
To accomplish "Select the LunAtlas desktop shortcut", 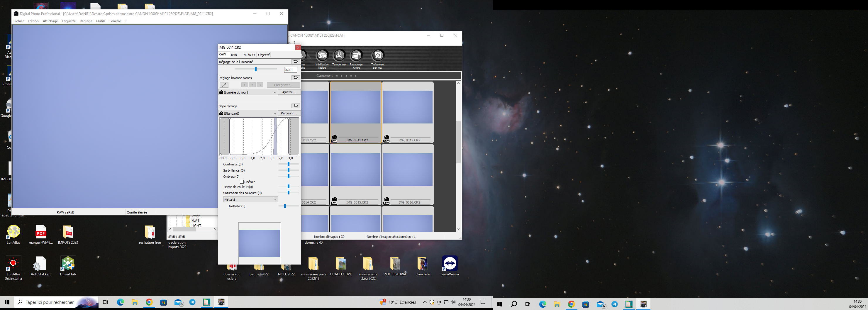I will (13, 235).
